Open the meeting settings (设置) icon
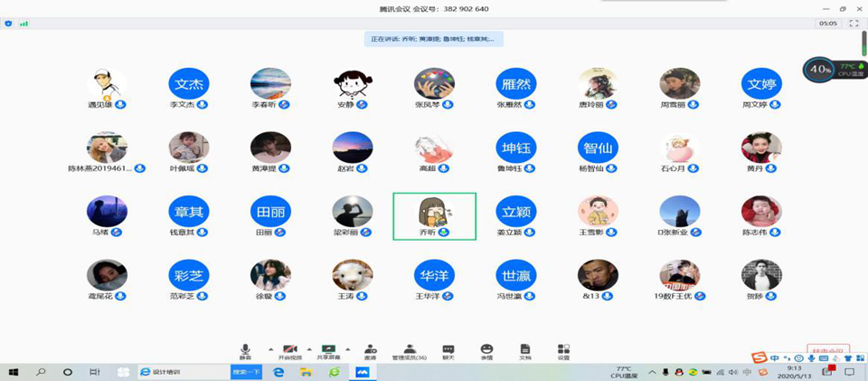 pos(564,349)
